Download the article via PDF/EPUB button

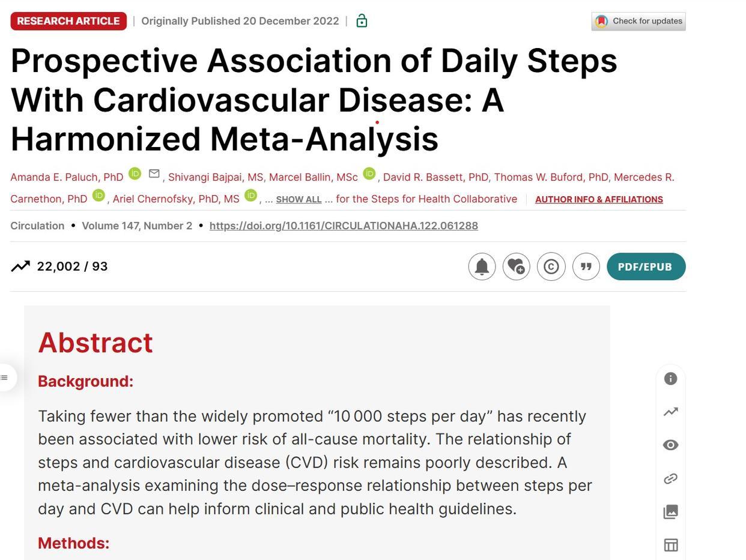pos(646,266)
